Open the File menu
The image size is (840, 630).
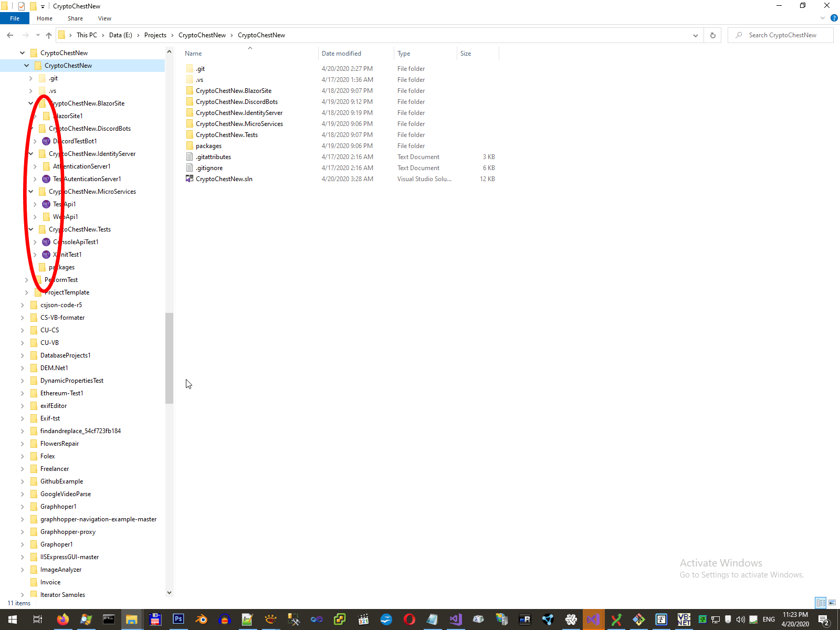pyautogui.click(x=15, y=18)
